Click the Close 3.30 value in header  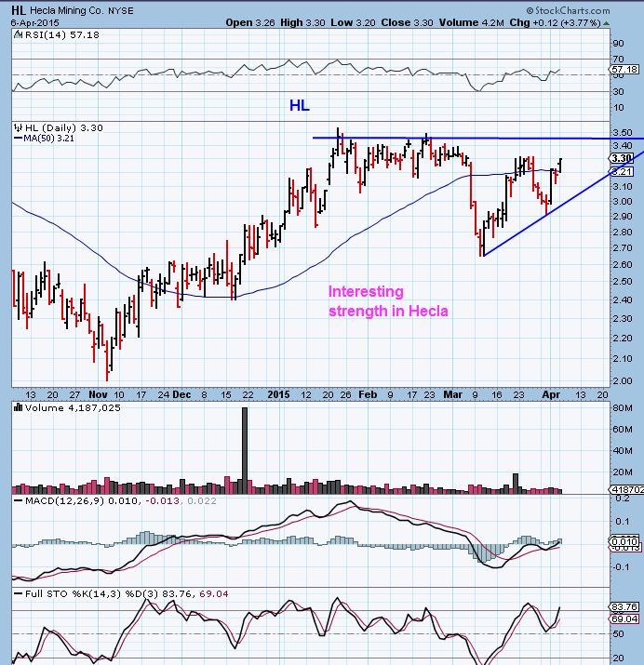coord(407,22)
